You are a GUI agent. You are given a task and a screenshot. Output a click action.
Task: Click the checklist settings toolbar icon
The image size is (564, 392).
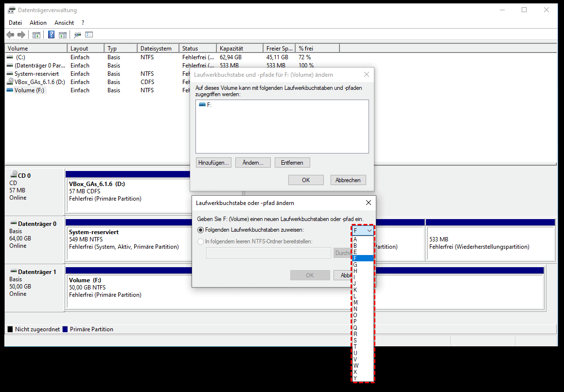coord(89,35)
